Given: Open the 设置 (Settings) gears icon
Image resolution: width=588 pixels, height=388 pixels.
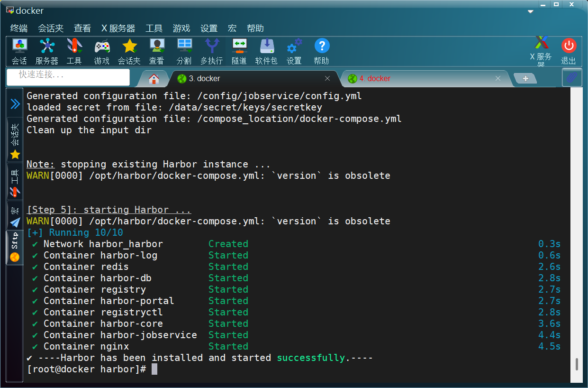Looking at the screenshot, I should click(294, 51).
